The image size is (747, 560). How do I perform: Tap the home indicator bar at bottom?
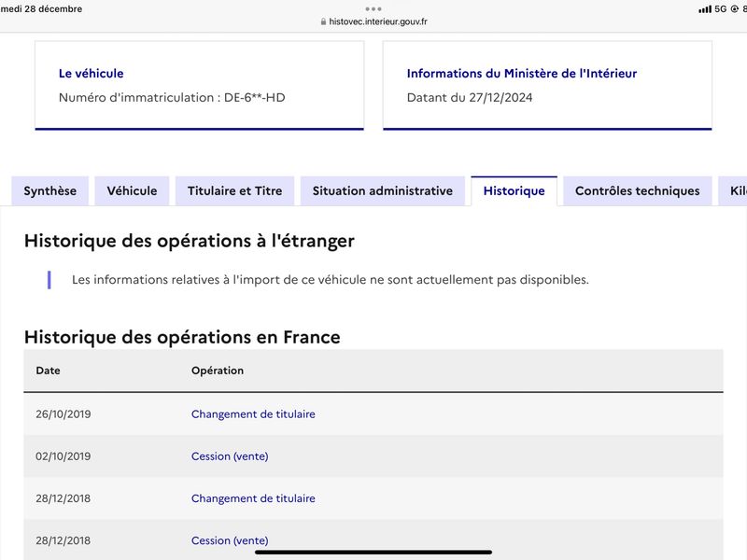[x=373, y=553]
